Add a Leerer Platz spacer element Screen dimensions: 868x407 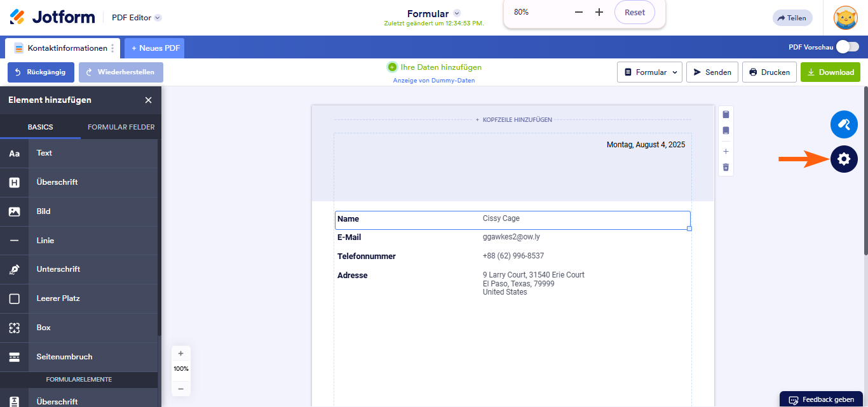(x=79, y=298)
